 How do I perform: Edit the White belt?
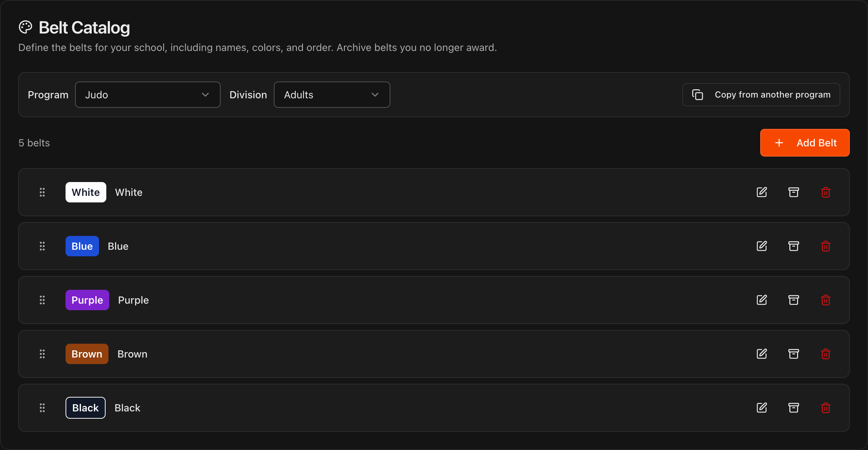762,192
